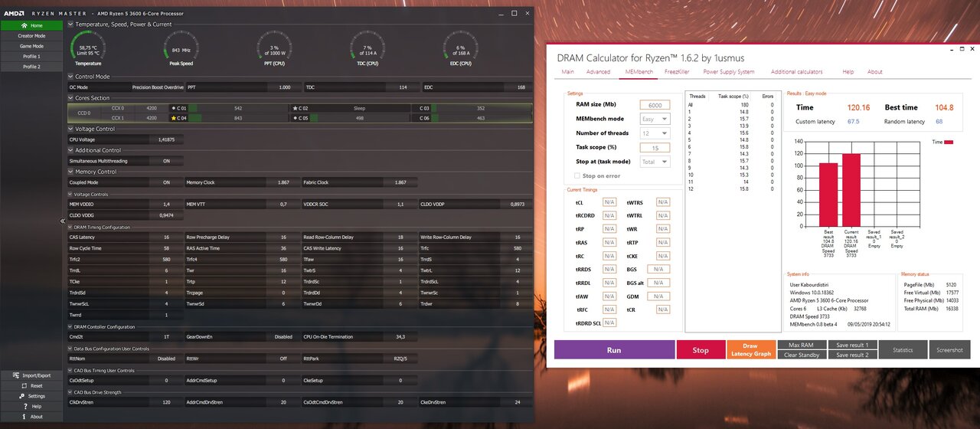The width and height of the screenshot is (980, 429).
Task: Select Creator Mode in Ryzen Master sidebar
Action: coord(31,36)
